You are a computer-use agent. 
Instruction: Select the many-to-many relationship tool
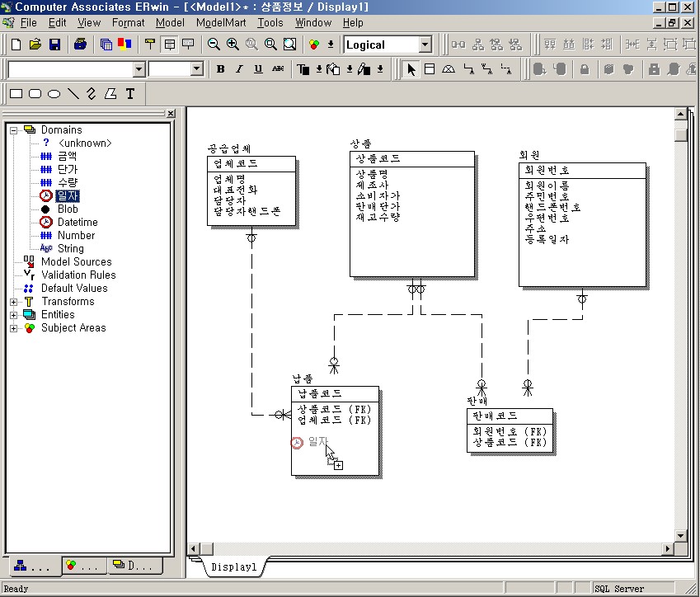[487, 69]
